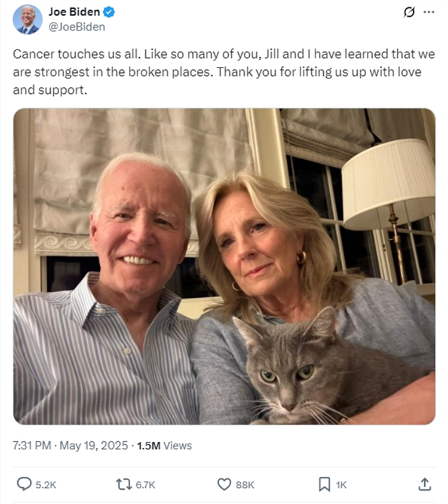Viewport: 448px width, 504px height.
Task: Bookmark this post with the bookmark icon
Action: 324,484
